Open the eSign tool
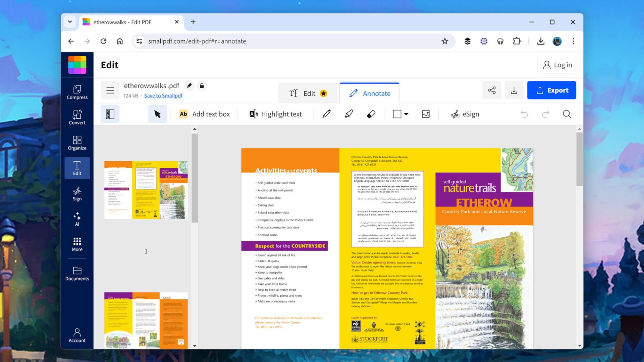 click(465, 114)
